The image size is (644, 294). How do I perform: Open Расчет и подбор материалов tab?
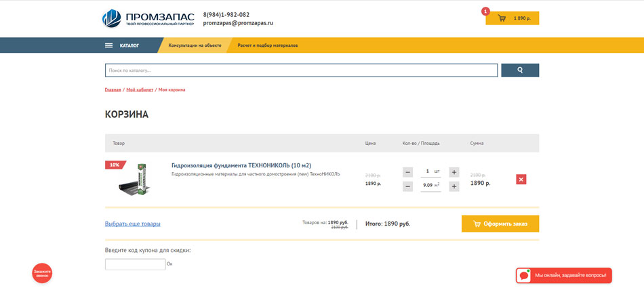(x=267, y=45)
